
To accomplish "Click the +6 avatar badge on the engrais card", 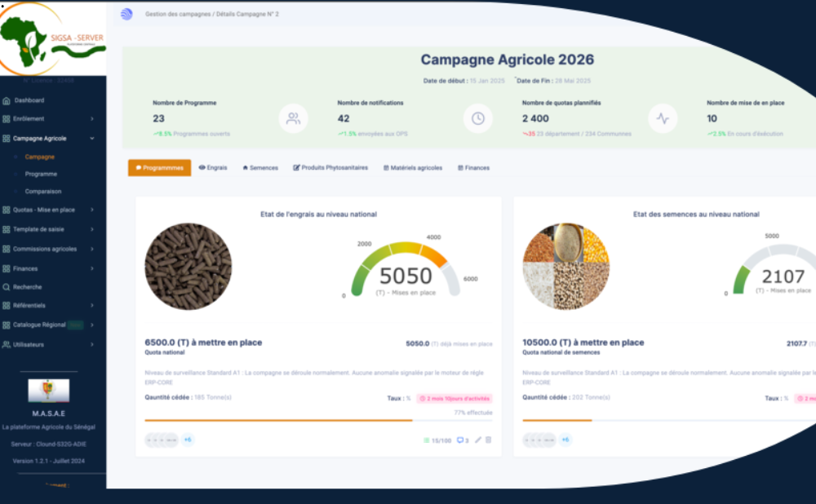I will coord(187,440).
